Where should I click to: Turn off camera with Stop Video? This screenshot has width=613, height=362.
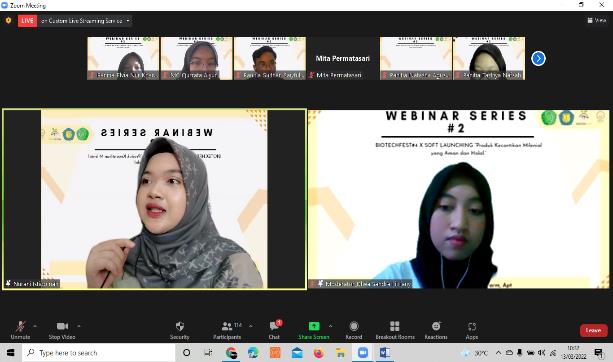tap(62, 330)
